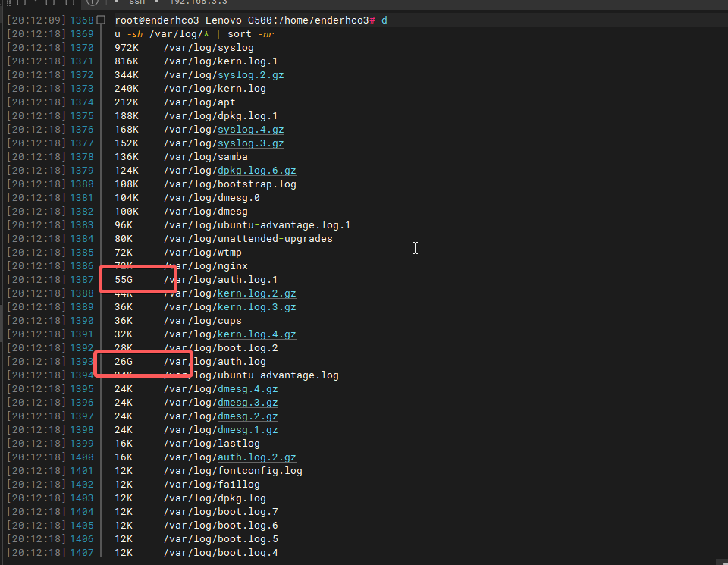The width and height of the screenshot is (728, 565).
Task: Open the dpkg.log.6.gz link
Action: coord(257,171)
